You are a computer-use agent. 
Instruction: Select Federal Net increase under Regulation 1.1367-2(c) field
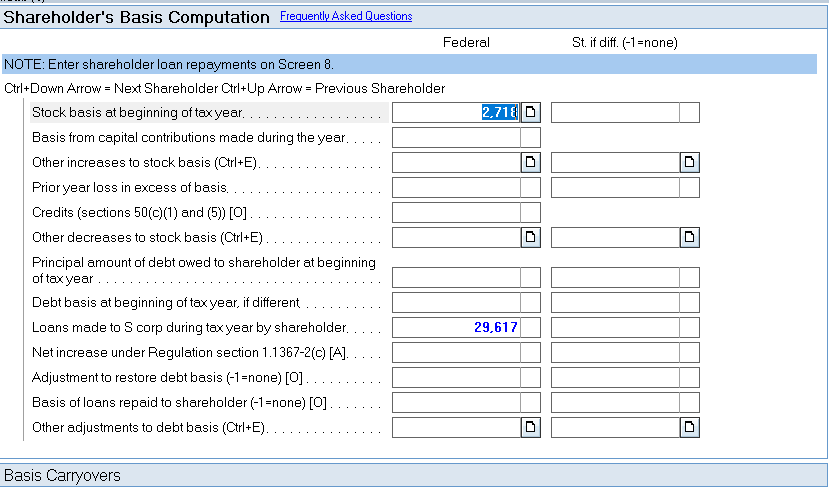456,352
